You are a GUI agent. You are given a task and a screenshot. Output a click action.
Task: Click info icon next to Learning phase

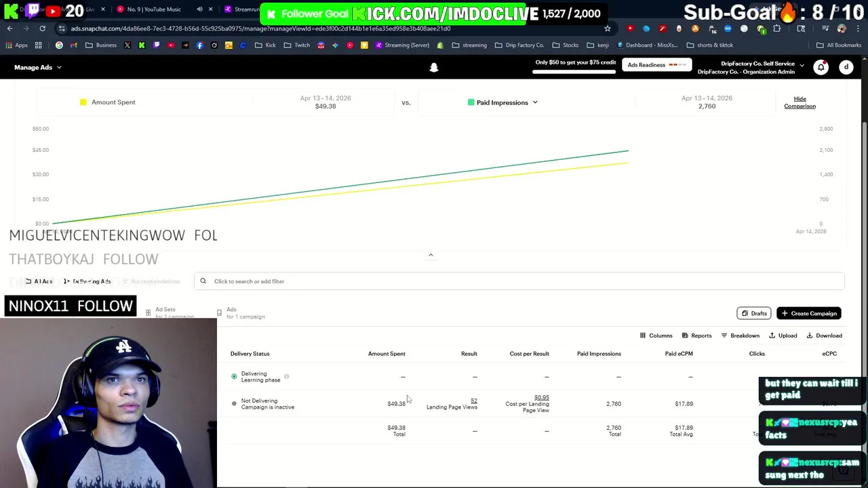point(286,376)
